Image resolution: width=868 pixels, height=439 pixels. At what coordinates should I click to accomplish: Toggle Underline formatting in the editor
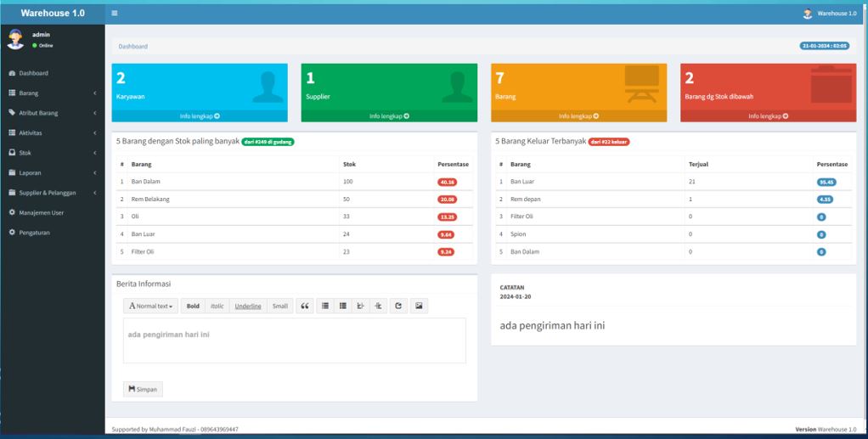click(248, 306)
